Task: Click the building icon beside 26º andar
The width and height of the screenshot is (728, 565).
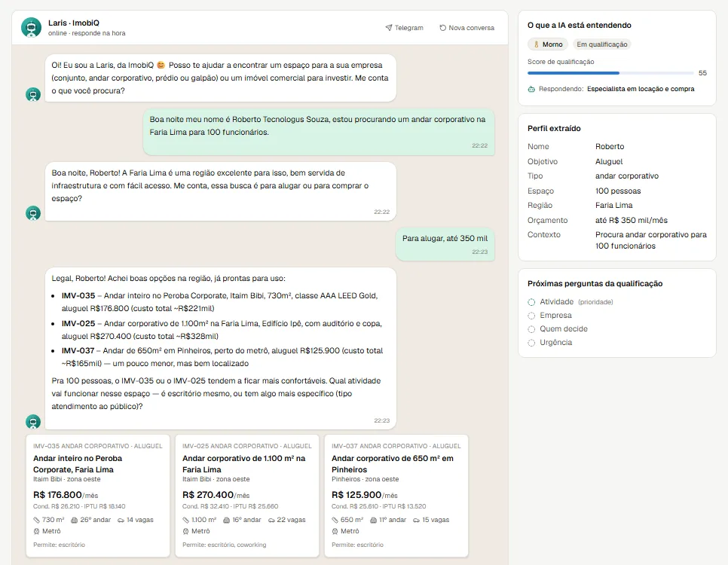Action: [75, 520]
